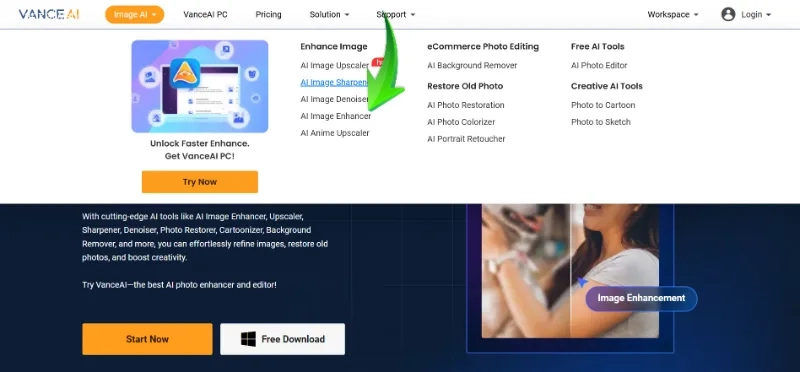800x372 pixels.
Task: Click the VanceAI logo
Action: pyautogui.click(x=49, y=14)
